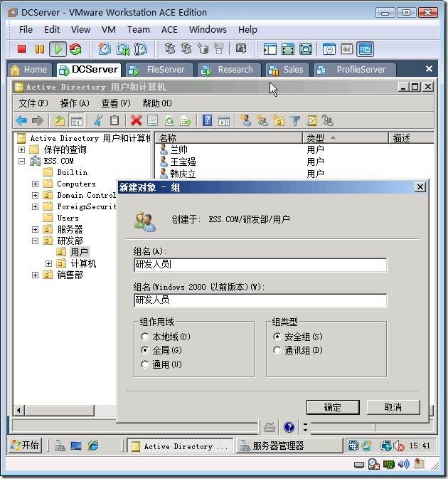Select the 通用(U) radio button
Image resolution: width=448 pixels, height=479 pixels.
coord(145,364)
